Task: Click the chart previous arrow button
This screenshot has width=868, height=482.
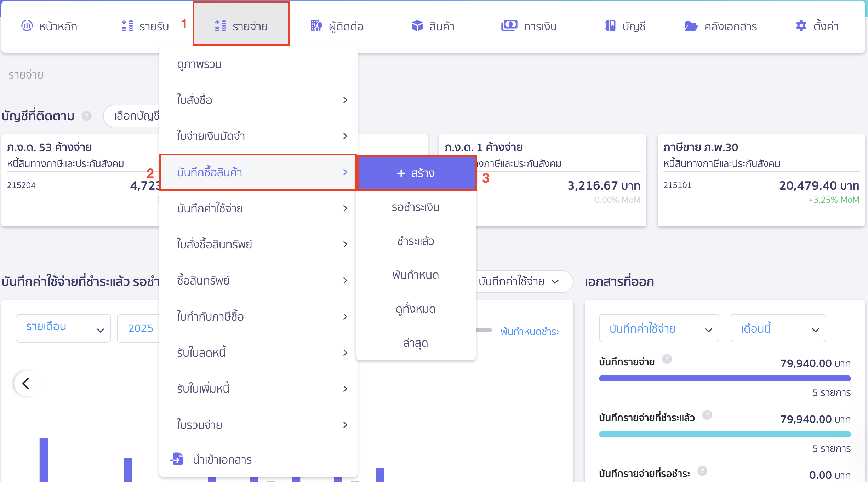Action: pyautogui.click(x=26, y=383)
